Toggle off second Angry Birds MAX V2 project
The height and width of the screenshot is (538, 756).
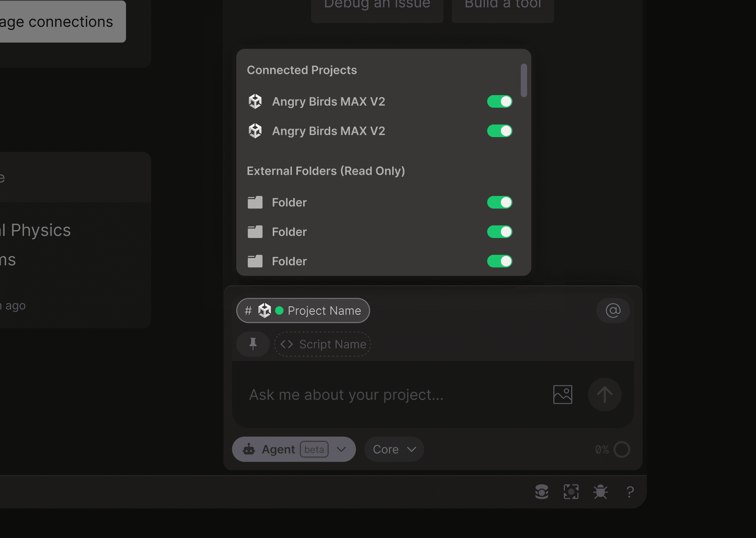499,131
